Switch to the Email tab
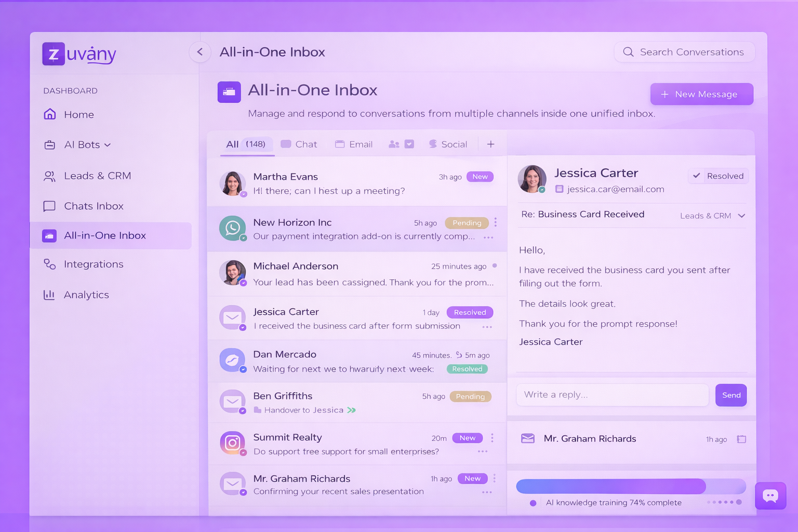This screenshot has height=532, width=798. click(x=354, y=144)
